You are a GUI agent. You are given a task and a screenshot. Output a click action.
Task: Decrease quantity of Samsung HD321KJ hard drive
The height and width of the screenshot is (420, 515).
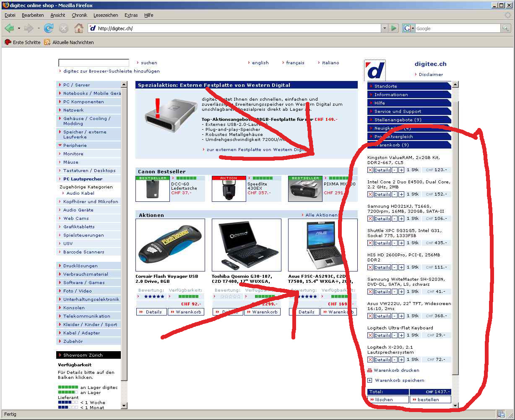click(x=394, y=219)
